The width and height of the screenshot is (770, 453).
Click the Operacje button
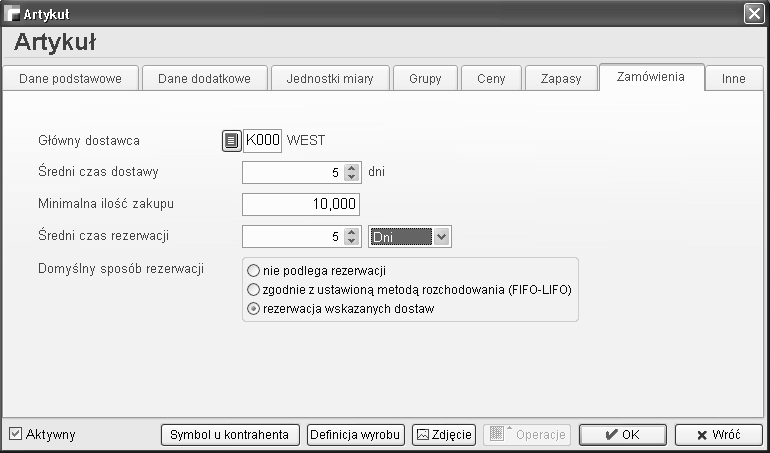(x=527, y=435)
